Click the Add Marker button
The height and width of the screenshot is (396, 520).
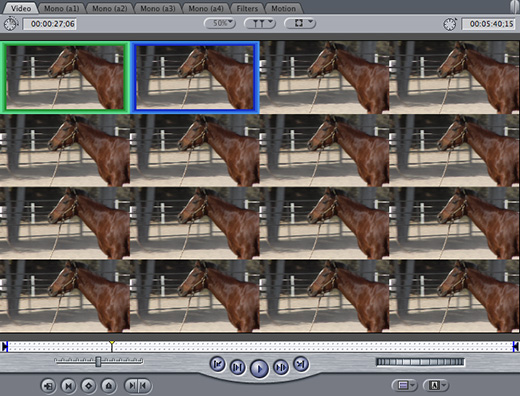pyautogui.click(x=109, y=386)
